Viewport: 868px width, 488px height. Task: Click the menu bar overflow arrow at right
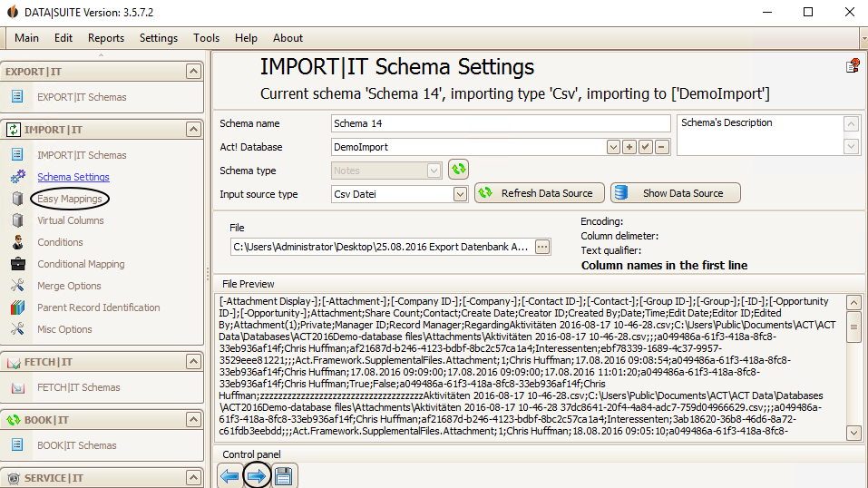click(x=863, y=38)
